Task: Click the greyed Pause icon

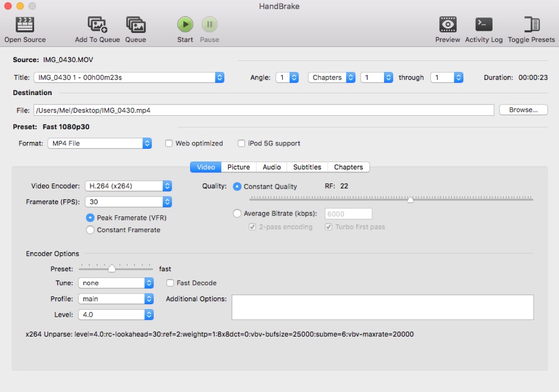Action: pyautogui.click(x=210, y=25)
